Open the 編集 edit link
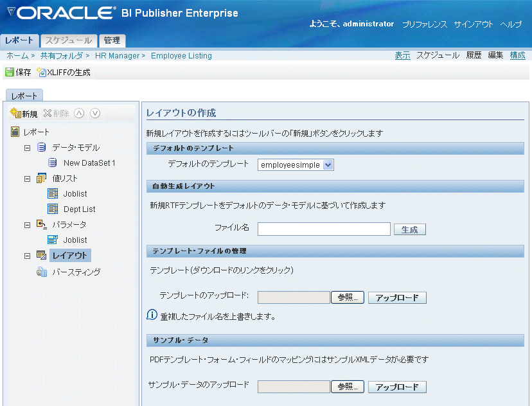 point(495,55)
